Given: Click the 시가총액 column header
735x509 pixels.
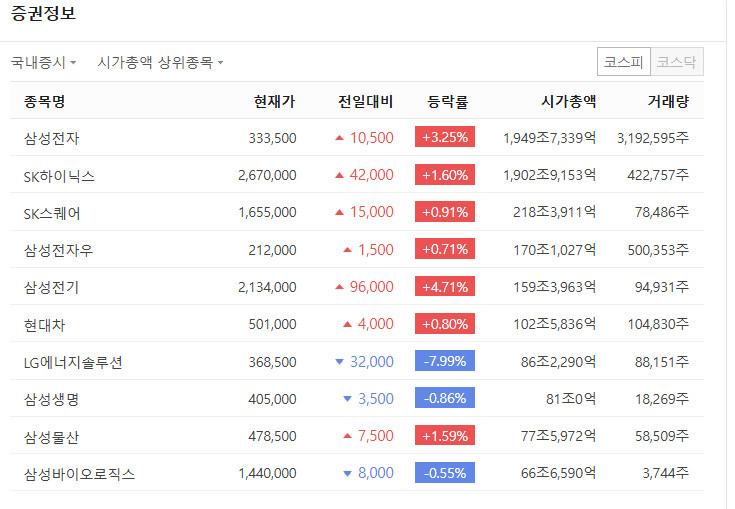Looking at the screenshot, I should pyautogui.click(x=569, y=101).
